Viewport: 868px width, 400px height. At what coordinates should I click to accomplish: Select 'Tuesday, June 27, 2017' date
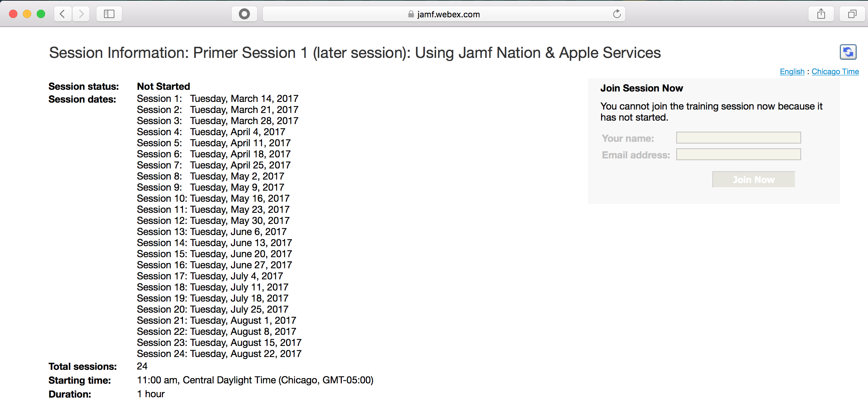point(241,265)
